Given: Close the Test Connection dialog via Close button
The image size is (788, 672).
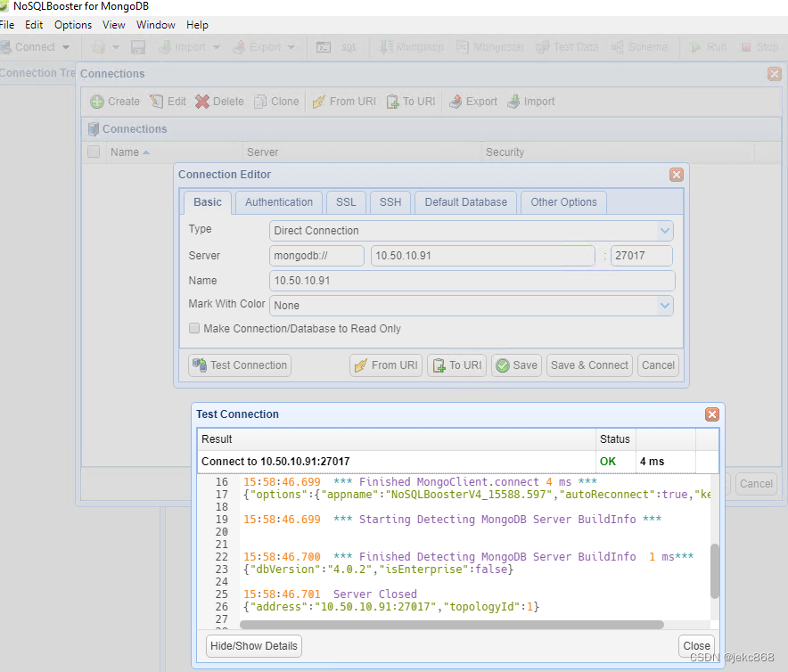Looking at the screenshot, I should [x=696, y=646].
